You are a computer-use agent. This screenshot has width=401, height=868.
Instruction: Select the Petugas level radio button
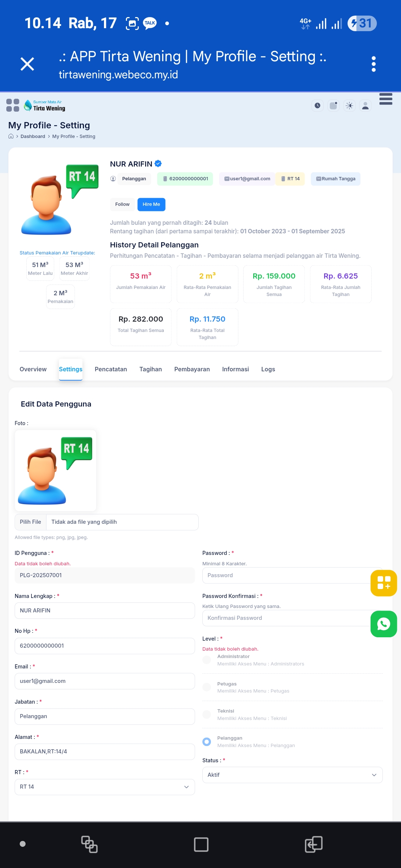[x=207, y=687]
